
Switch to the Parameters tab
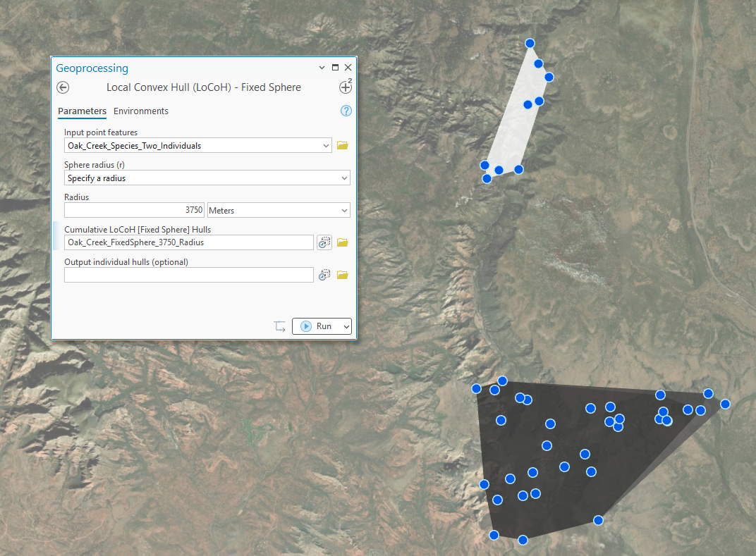(82, 111)
